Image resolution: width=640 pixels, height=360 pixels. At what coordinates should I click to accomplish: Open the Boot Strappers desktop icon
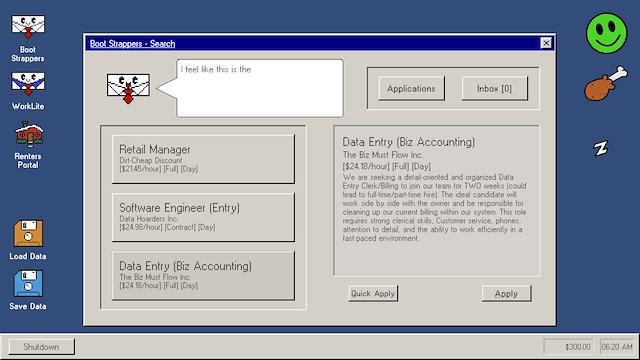tap(28, 27)
